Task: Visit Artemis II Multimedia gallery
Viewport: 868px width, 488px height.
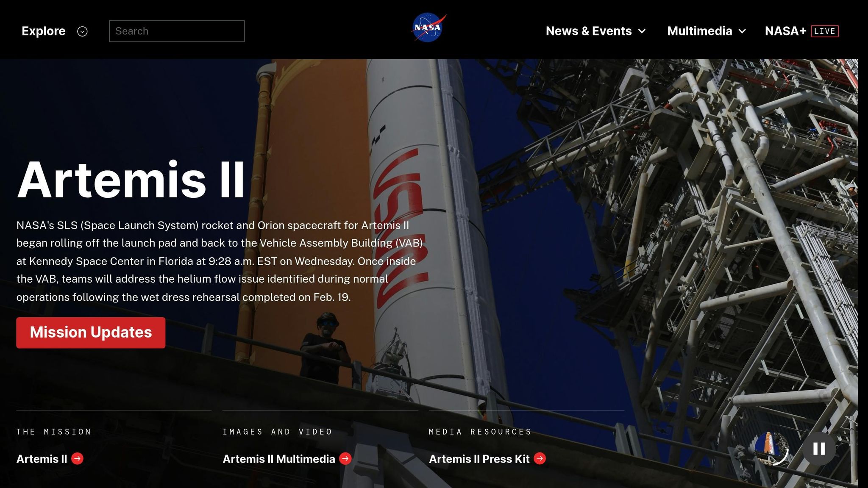Action: [x=280, y=459]
